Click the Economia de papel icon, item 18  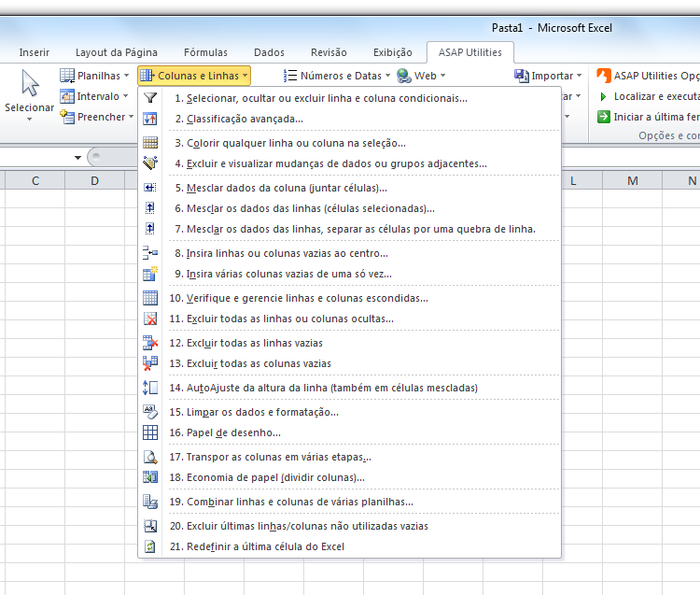[x=150, y=477]
